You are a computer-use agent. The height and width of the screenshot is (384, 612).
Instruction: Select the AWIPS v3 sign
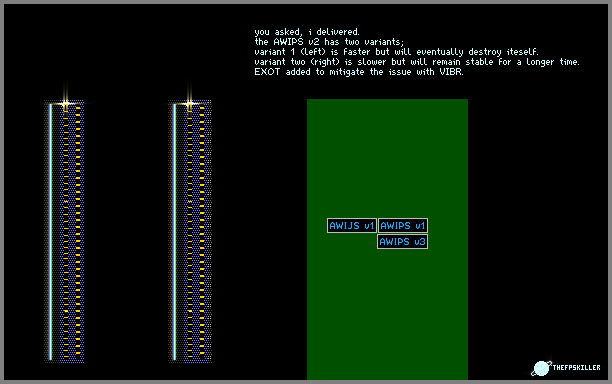402,242
